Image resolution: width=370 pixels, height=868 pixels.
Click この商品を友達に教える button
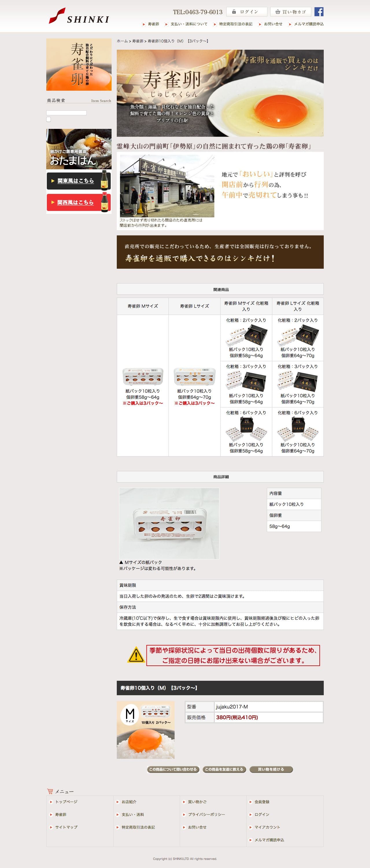tap(224, 769)
